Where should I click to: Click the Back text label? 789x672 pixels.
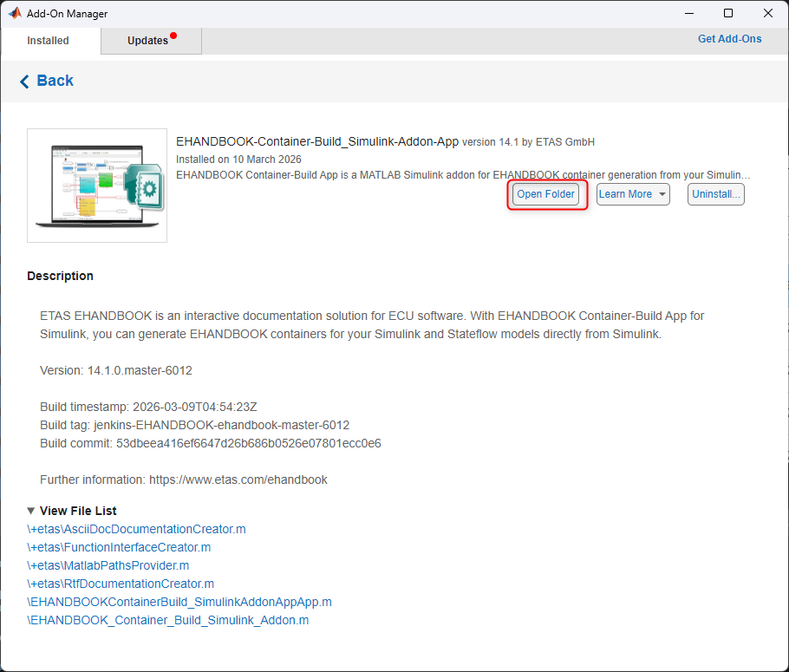tap(55, 81)
